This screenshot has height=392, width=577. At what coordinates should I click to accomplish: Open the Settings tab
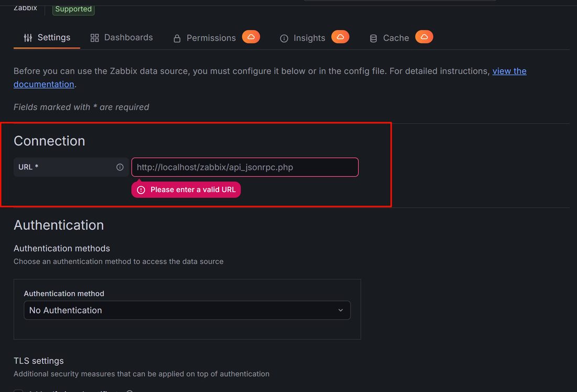47,38
